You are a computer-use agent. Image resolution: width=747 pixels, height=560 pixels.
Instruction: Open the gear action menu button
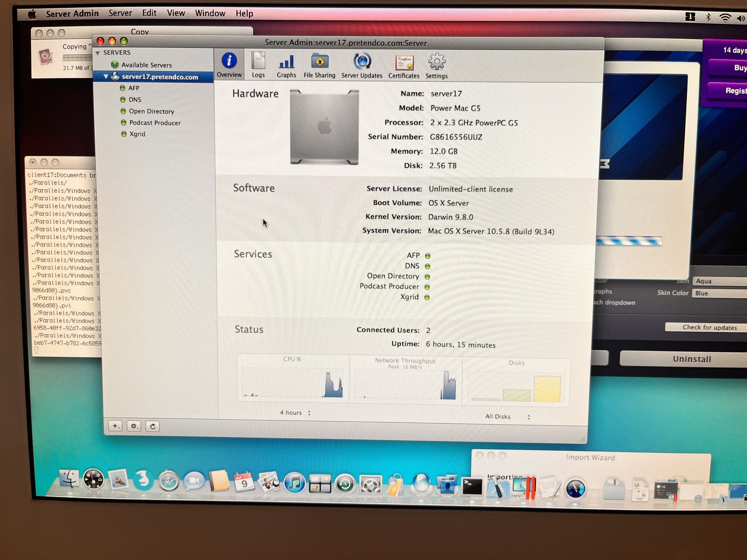point(134,426)
